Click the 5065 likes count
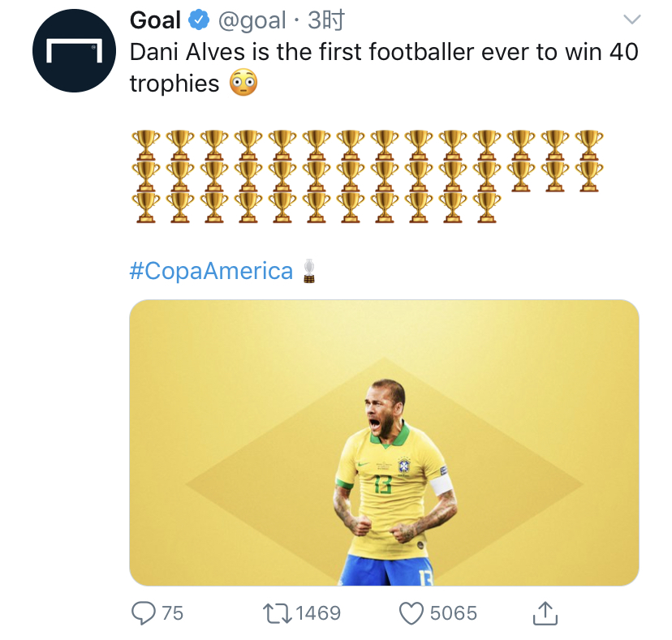The image size is (672, 640). [453, 613]
